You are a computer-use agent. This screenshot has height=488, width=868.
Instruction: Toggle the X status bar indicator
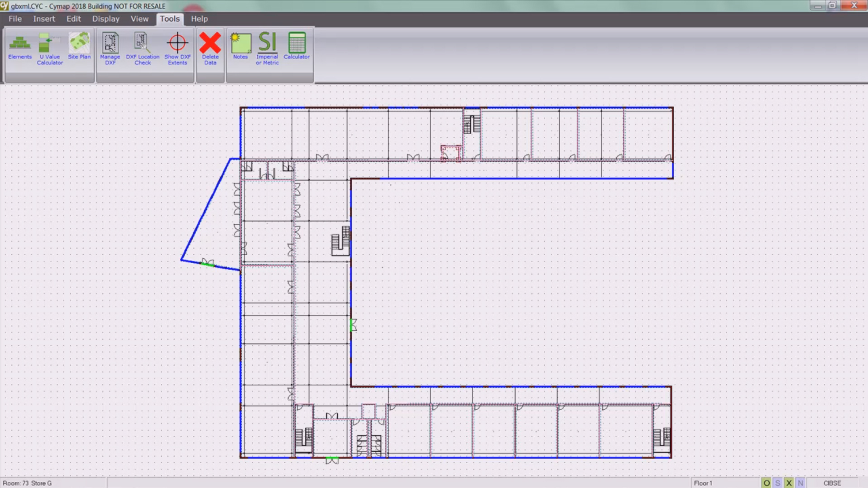[789, 483]
